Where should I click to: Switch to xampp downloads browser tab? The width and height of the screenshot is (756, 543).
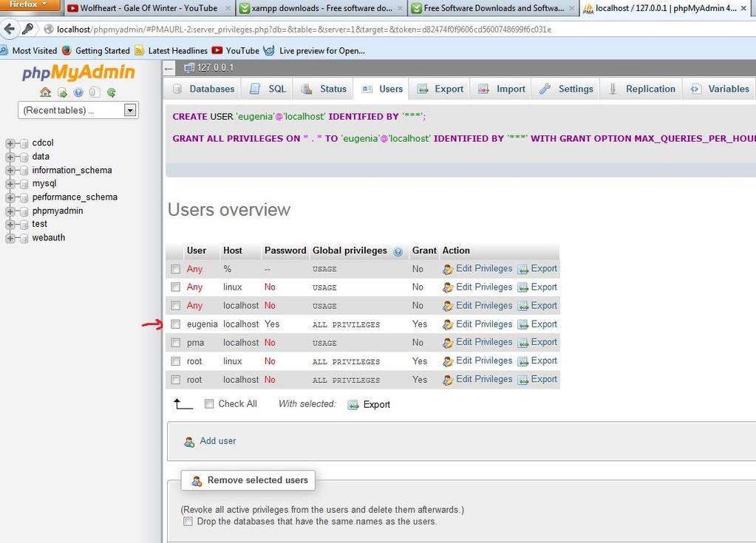coord(321,7)
